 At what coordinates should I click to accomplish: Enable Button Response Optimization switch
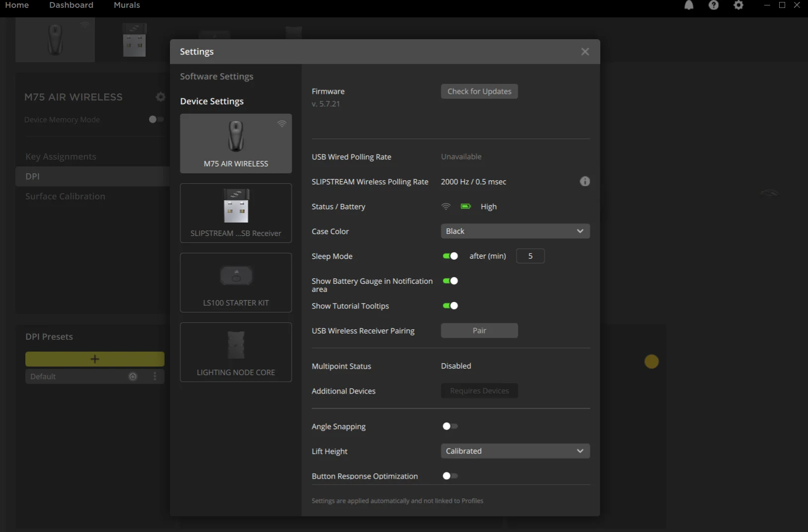coord(450,476)
